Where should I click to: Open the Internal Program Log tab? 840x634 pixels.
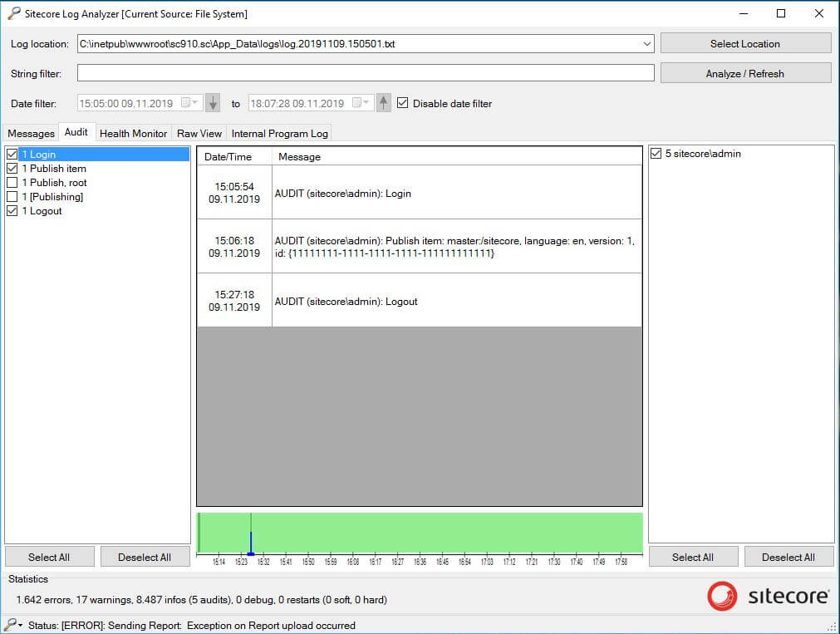click(280, 134)
